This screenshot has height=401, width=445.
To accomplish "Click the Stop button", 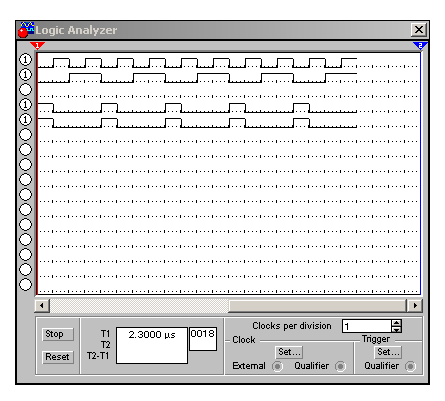I will [58, 334].
